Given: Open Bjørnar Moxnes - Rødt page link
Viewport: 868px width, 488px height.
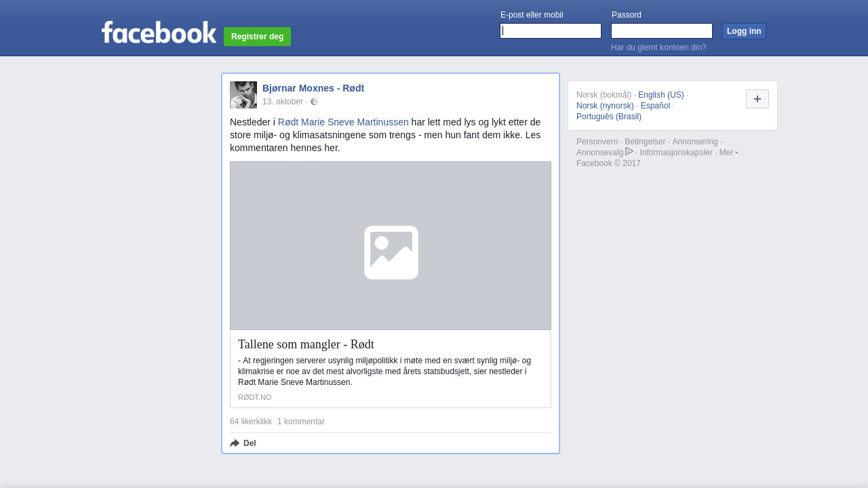Looking at the screenshot, I should coord(313,88).
